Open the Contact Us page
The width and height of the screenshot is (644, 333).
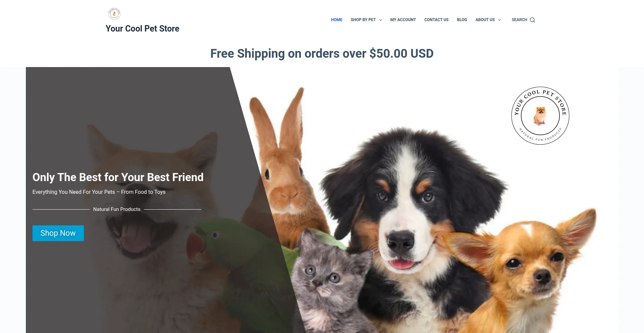436,20
